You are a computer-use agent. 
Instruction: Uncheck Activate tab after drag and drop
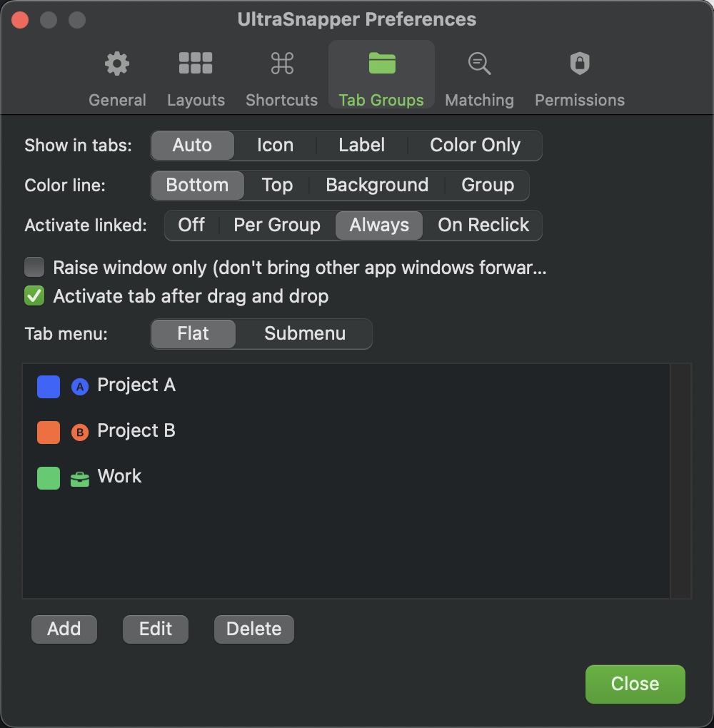33,295
